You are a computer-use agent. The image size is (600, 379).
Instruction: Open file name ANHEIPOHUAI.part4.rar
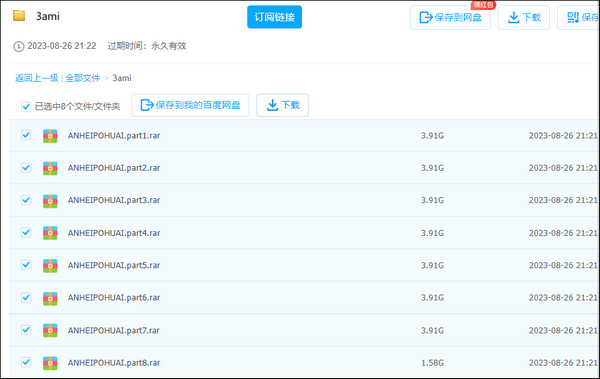tap(114, 233)
